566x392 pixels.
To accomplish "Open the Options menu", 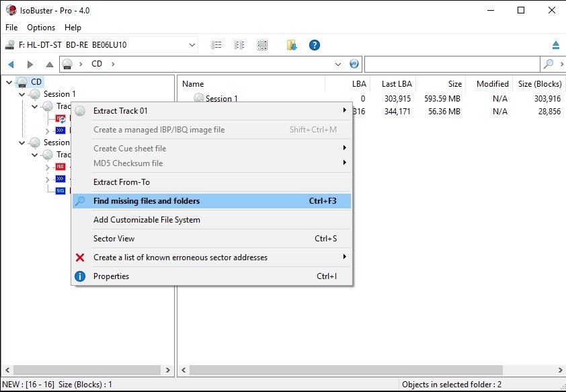I will pyautogui.click(x=41, y=28).
